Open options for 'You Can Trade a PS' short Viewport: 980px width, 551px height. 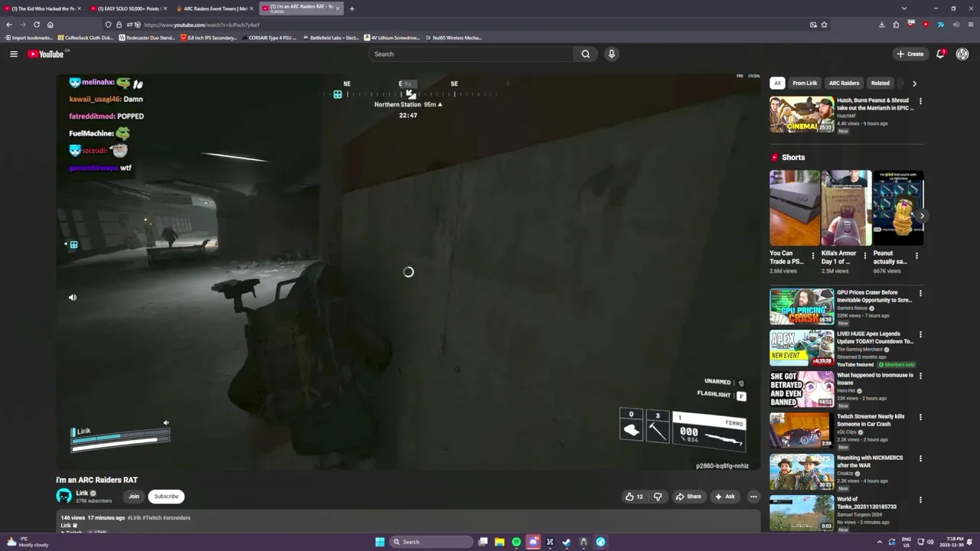point(813,256)
